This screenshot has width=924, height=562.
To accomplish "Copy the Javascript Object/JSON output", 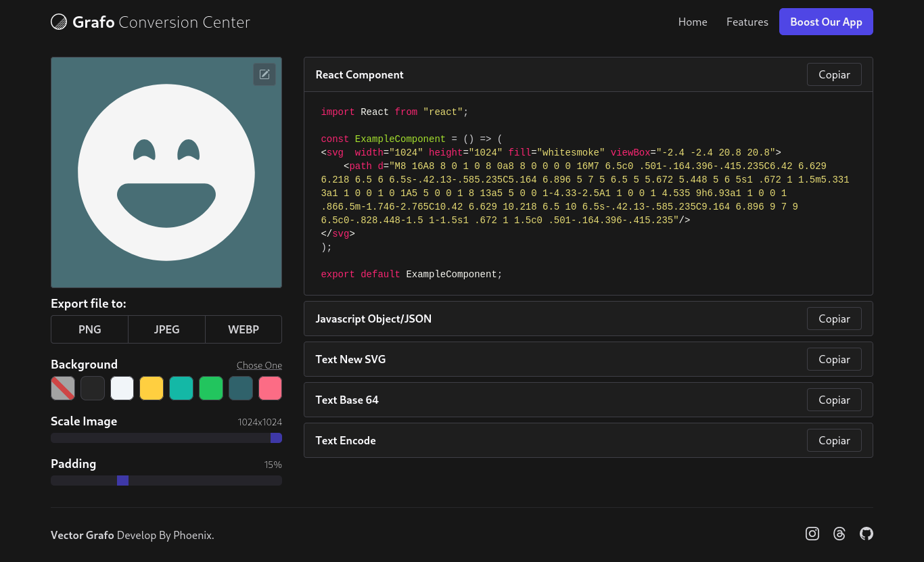I will click(x=834, y=319).
